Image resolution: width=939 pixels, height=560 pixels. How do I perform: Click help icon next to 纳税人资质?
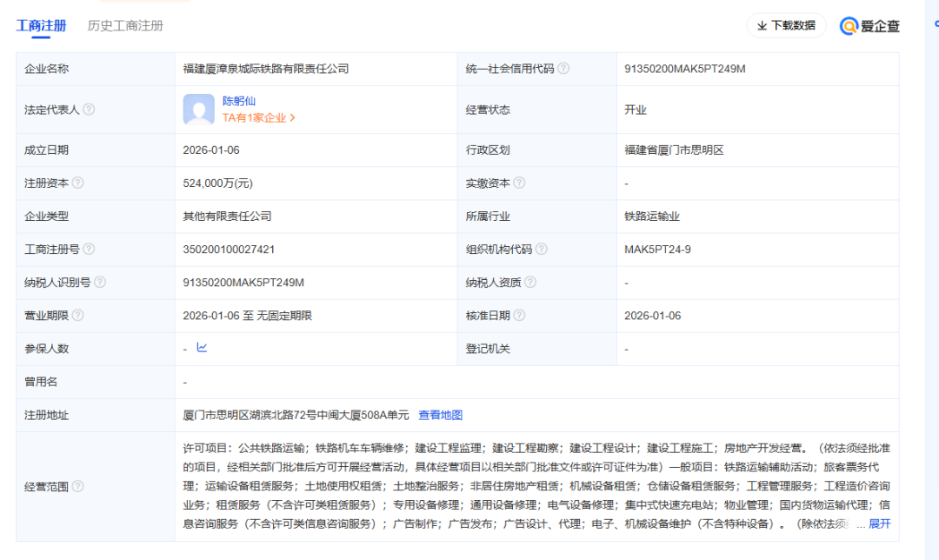pos(530,283)
